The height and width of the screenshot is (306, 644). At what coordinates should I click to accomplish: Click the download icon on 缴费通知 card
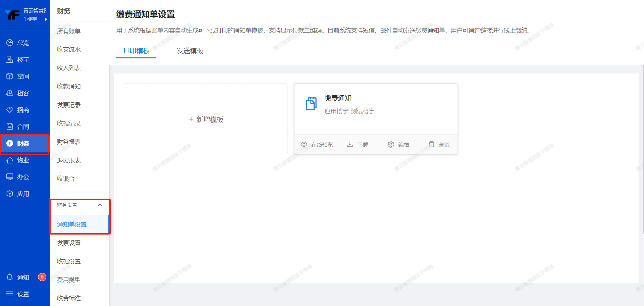[350, 144]
